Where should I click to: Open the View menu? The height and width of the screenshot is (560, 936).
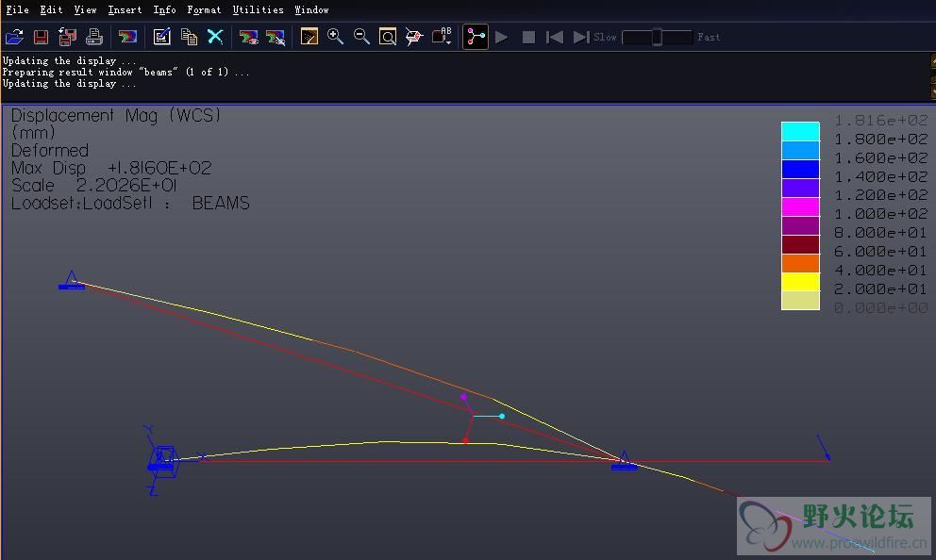tap(85, 9)
